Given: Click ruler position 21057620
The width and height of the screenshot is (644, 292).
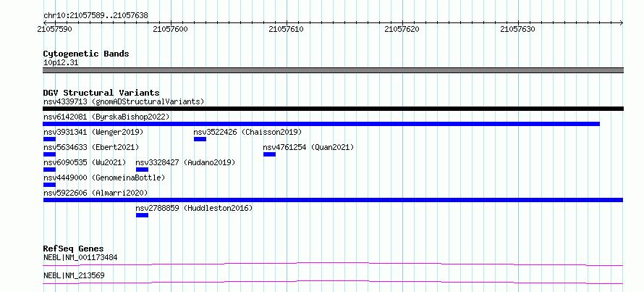Looking at the screenshot, I should click(x=402, y=29).
